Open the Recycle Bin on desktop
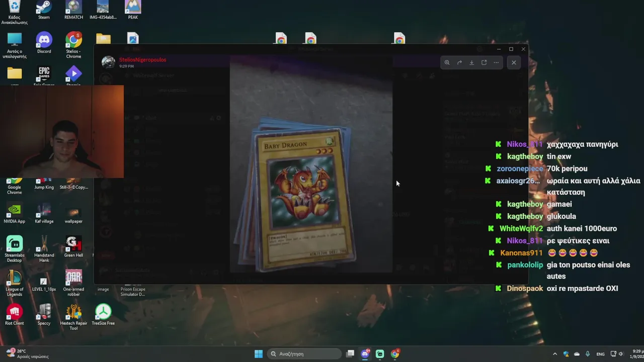The height and width of the screenshot is (362, 644). [15, 12]
